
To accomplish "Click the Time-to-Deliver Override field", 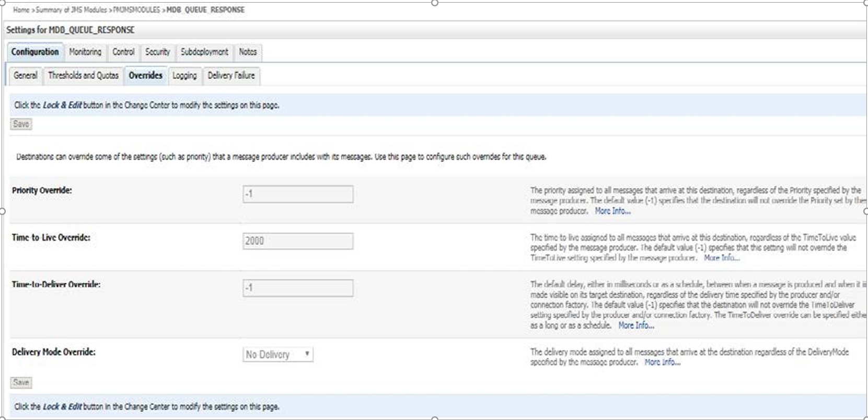I will pos(298,288).
